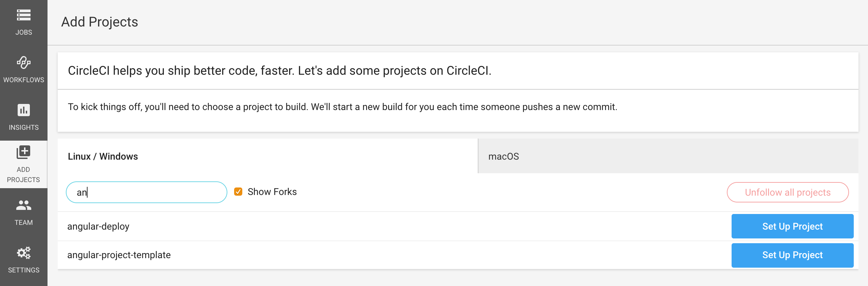This screenshot has width=868, height=286.
Task: Select the Linux / Windows tab
Action: point(103,156)
